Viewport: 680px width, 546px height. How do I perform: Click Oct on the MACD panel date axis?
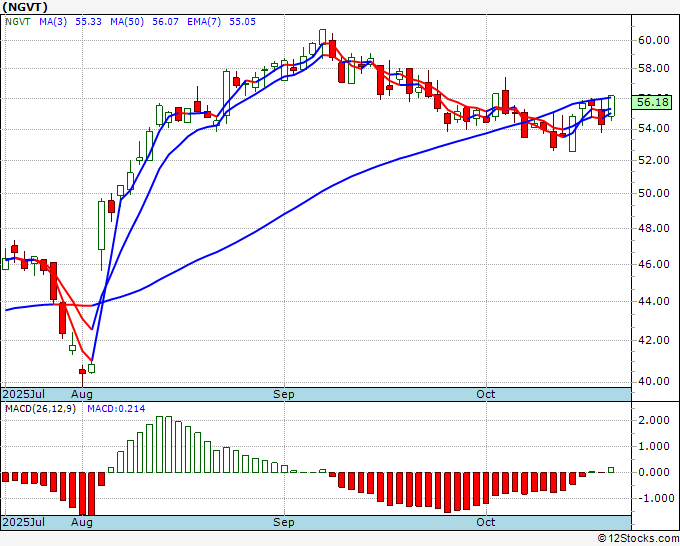485,522
